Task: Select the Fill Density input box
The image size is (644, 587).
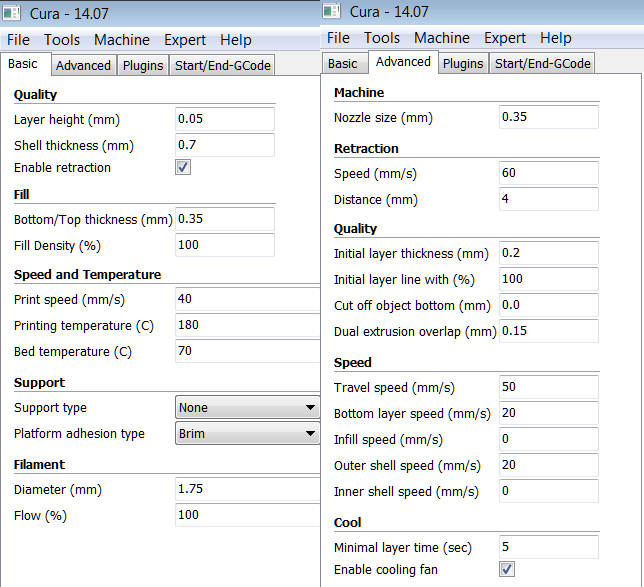Action: coord(224,245)
